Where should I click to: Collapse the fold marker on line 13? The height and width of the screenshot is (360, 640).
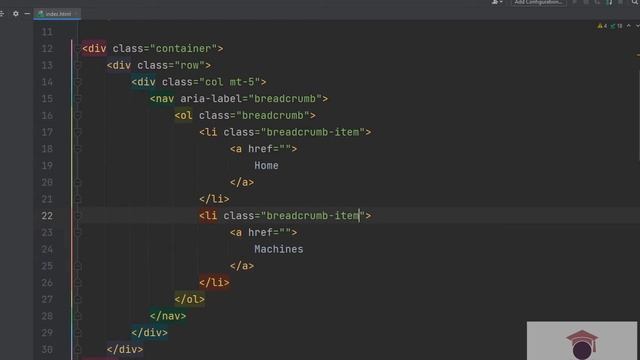tap(78, 65)
